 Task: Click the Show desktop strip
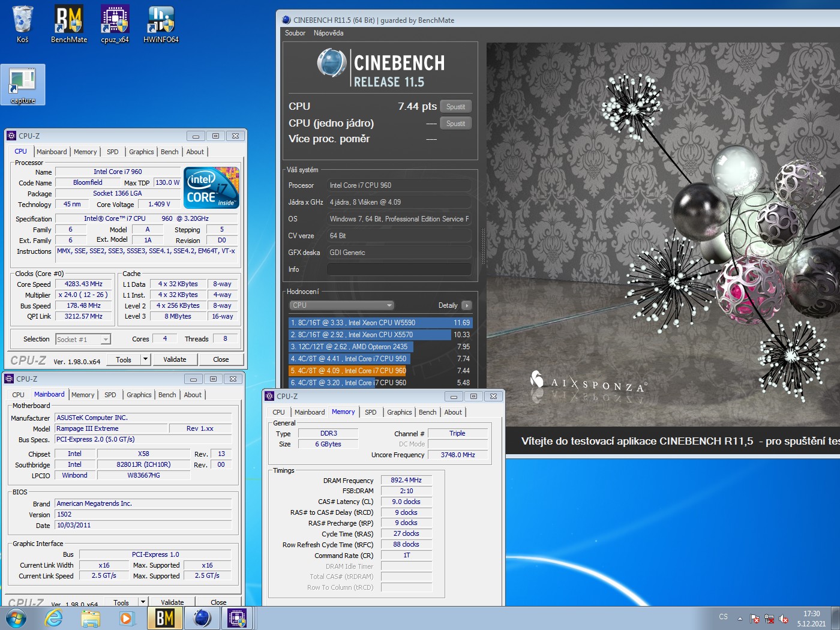(x=835, y=618)
